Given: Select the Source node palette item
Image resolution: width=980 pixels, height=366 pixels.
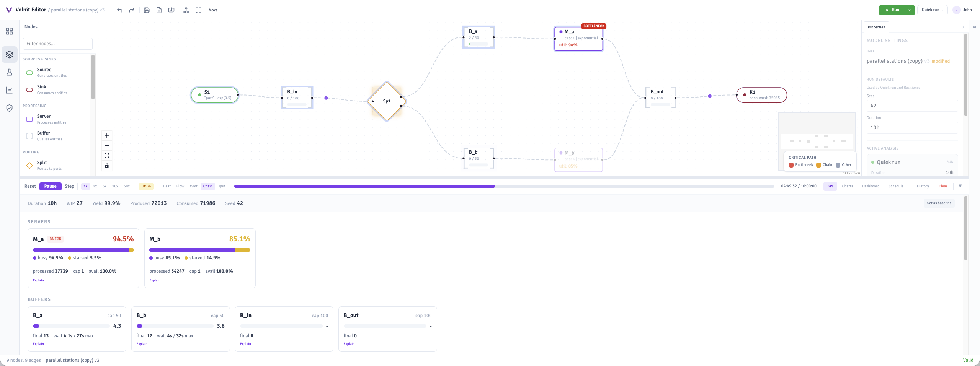Looking at the screenshot, I should (56, 72).
